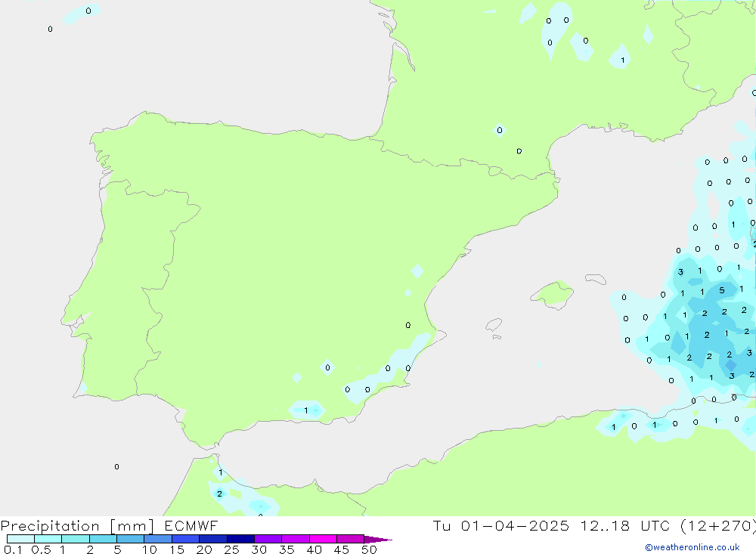This screenshot has height=554, width=756.
Task: Click the '0.1' legend scale label
Action: tap(13, 549)
